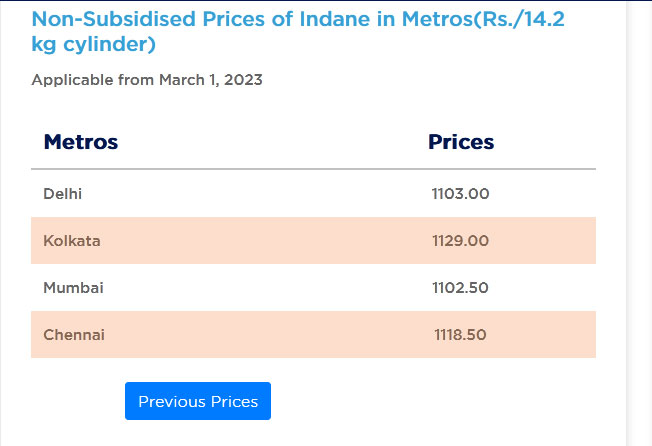Select the Mumbai metro cell

[73, 288]
